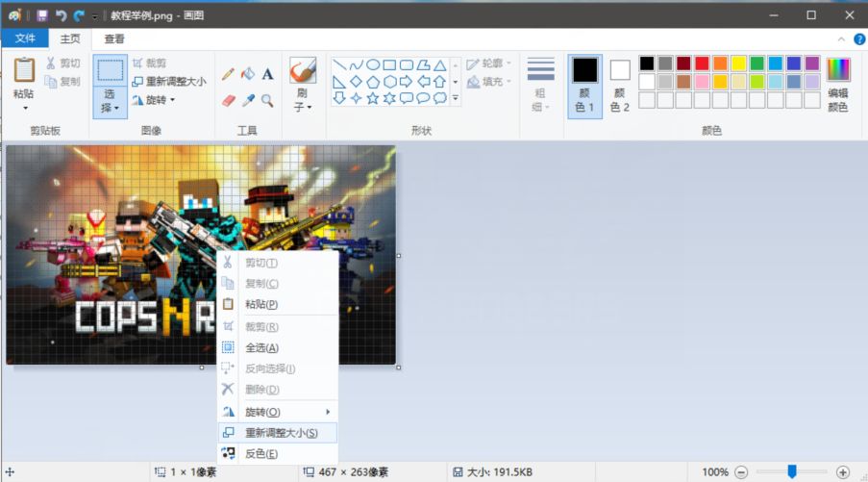Screen dimensions: 868x482
Task: Choose 粘贴(P) in context menu
Action: click(278, 304)
